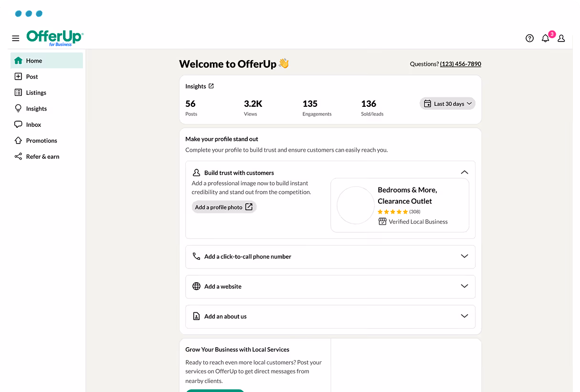This screenshot has height=392, width=580.
Task: Click the calendar icon in date filter
Action: pos(427,103)
